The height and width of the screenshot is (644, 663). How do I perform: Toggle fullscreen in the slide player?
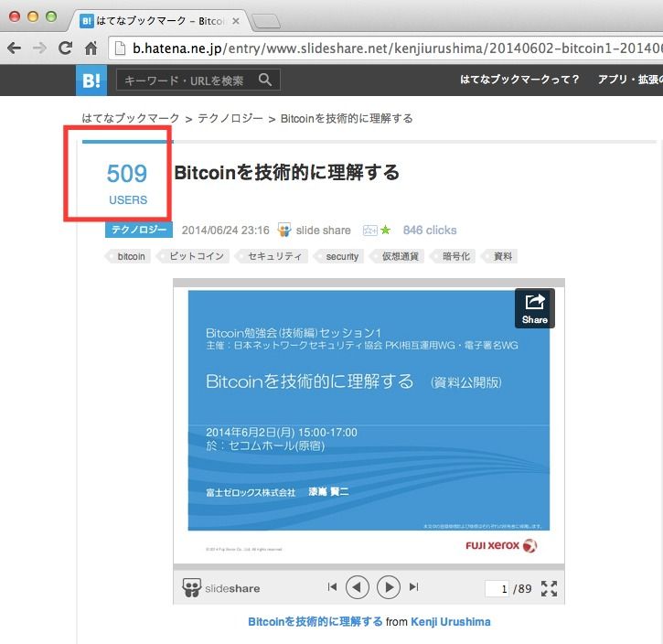click(x=549, y=588)
